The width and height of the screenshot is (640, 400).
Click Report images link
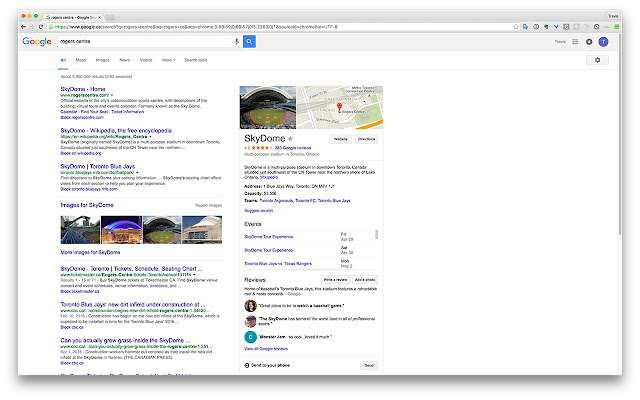(x=209, y=205)
